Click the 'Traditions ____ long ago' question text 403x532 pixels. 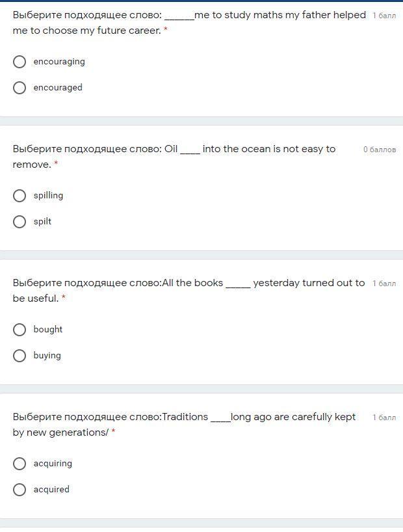click(184, 424)
